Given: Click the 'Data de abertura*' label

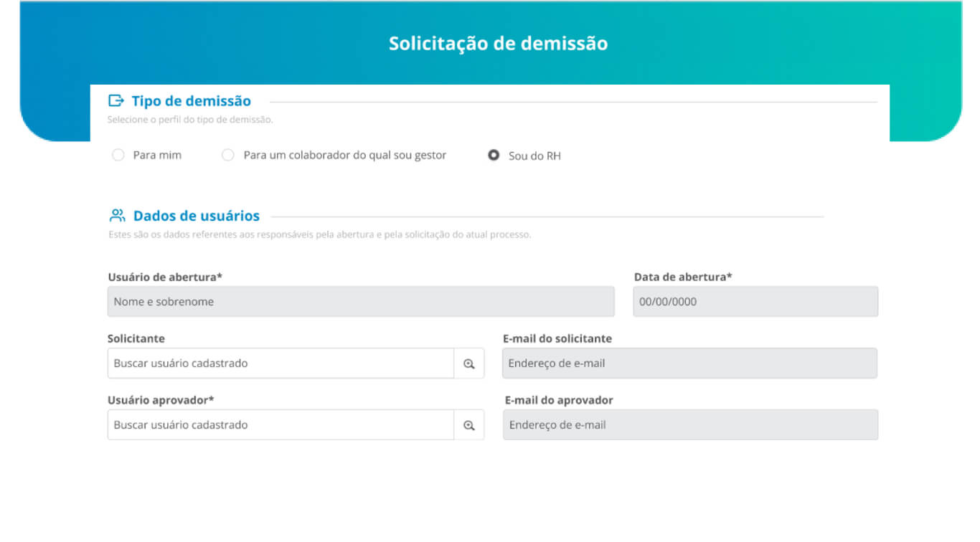Looking at the screenshot, I should pyautogui.click(x=683, y=277).
